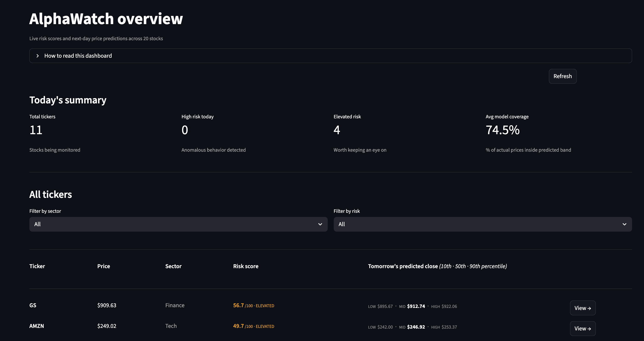Click 'Anomalous behavior detected' caption
The image size is (644, 341).
[214, 150]
